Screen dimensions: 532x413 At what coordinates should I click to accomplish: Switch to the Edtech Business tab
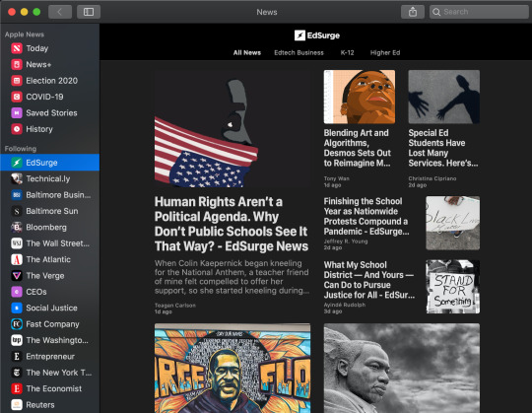coord(299,52)
